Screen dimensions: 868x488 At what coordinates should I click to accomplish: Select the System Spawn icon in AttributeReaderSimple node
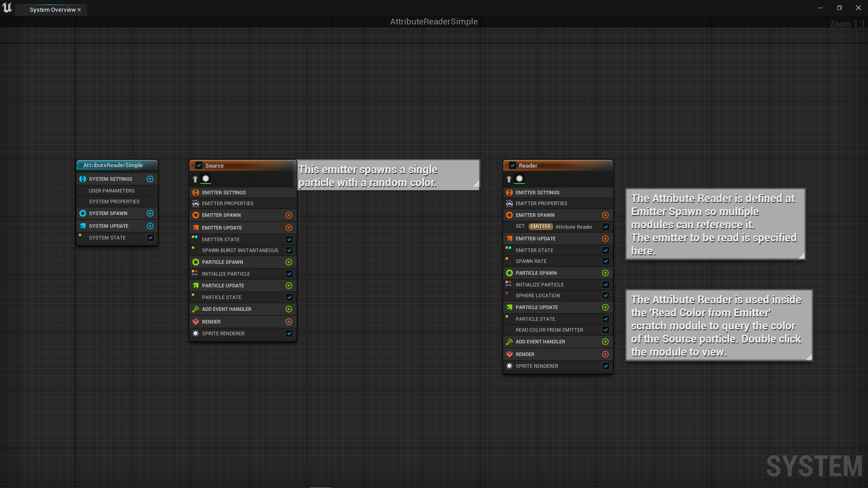82,213
